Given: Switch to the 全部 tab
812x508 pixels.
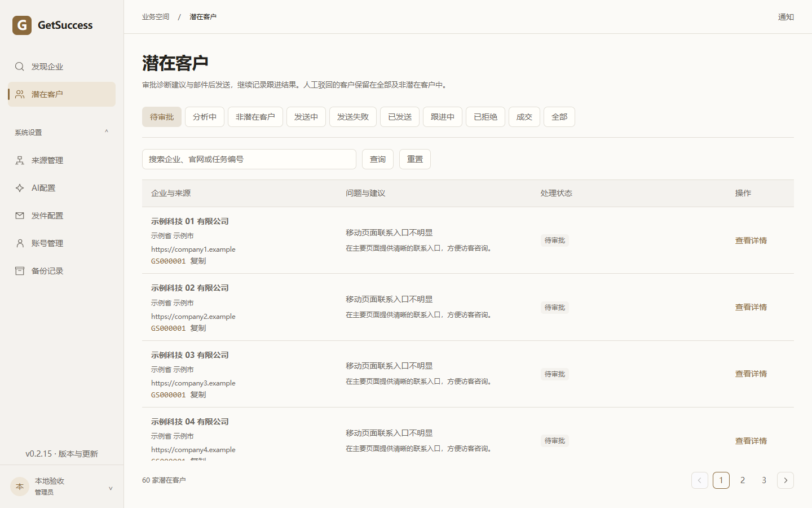Looking at the screenshot, I should pos(559,117).
